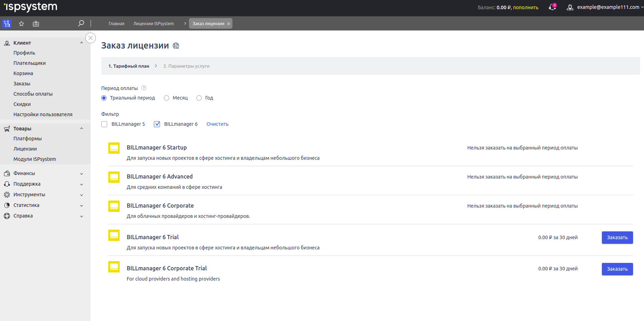Screen dimensions: 644x321
Task: Click the Клиент person icon in sidebar
Action: [x=7, y=43]
